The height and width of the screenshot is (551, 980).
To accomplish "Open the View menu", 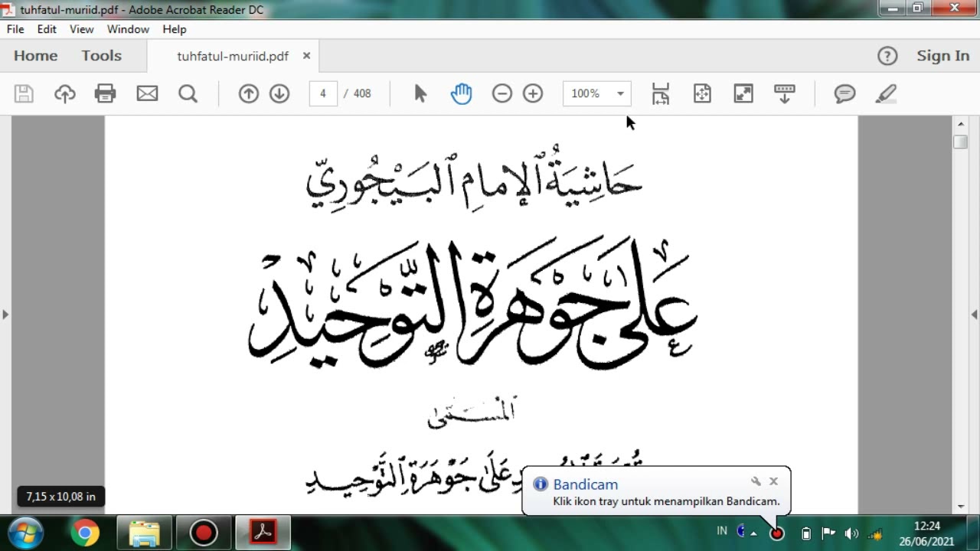I will [81, 29].
